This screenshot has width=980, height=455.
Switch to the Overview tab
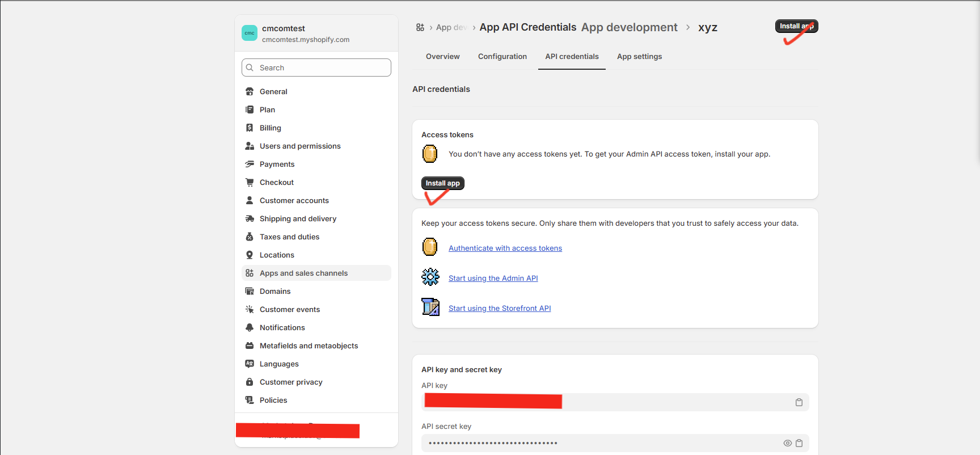point(442,57)
